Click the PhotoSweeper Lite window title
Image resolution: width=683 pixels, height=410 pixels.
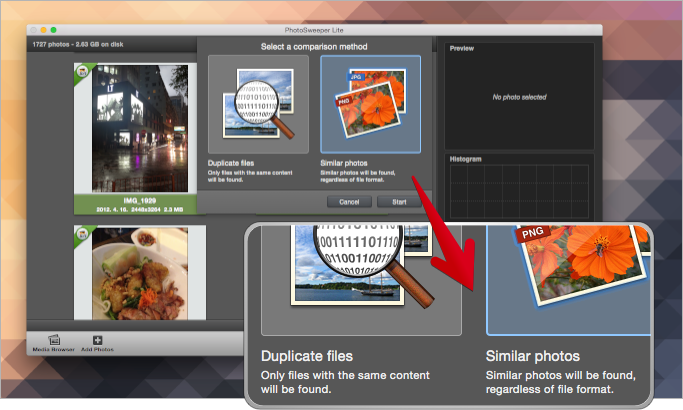point(314,30)
